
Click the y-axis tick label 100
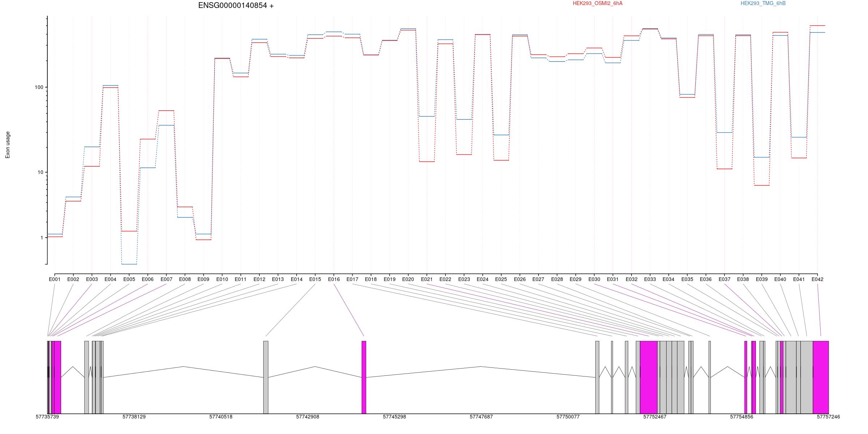[39, 87]
